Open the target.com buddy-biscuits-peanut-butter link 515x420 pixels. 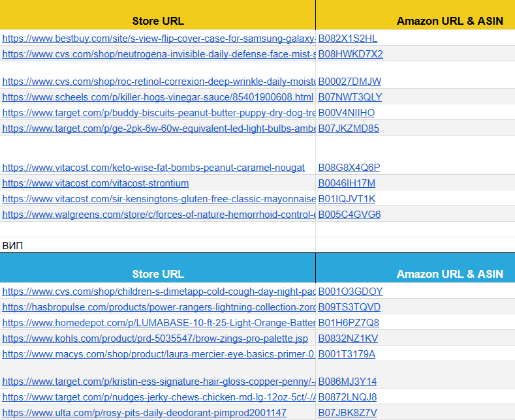click(x=159, y=113)
